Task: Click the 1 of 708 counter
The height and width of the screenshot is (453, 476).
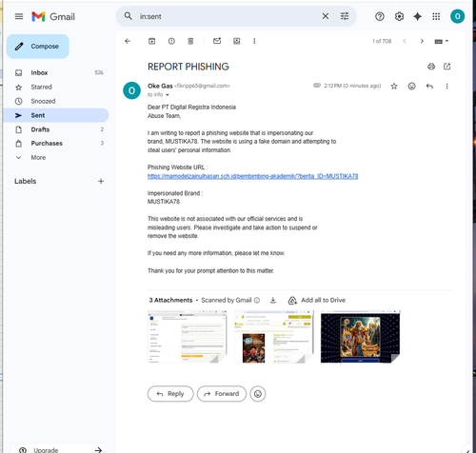Action: [x=382, y=41]
